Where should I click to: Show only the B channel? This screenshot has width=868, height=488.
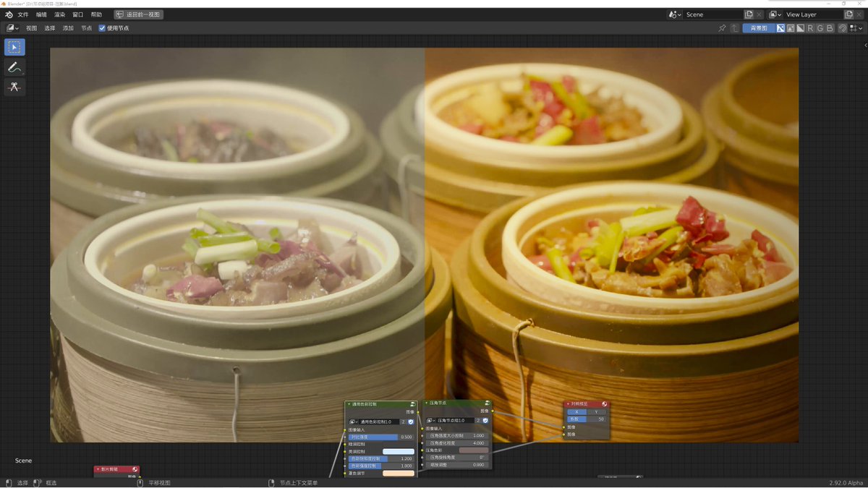[830, 28]
